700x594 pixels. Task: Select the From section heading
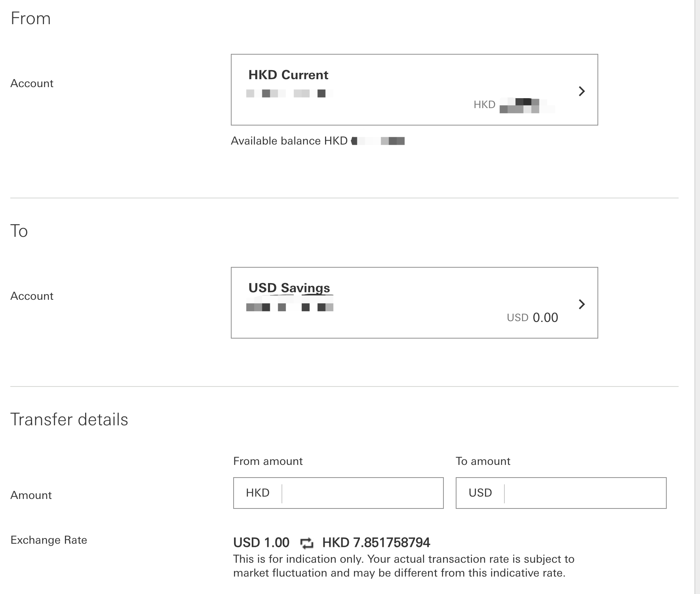point(31,18)
